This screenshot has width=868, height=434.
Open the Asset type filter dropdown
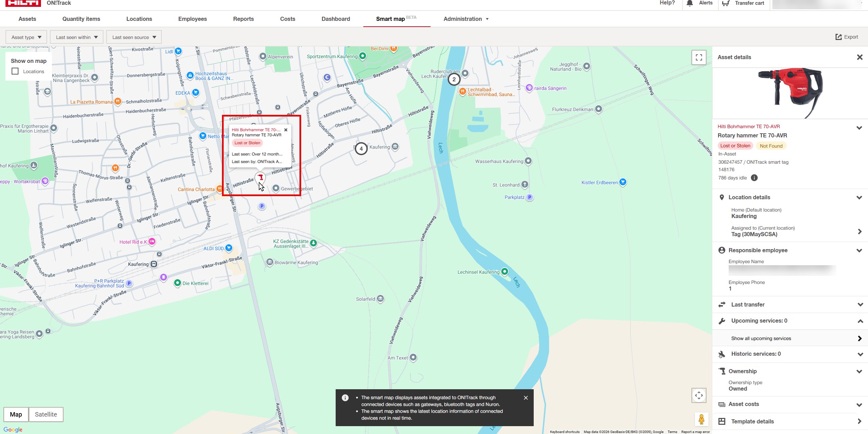tap(27, 37)
